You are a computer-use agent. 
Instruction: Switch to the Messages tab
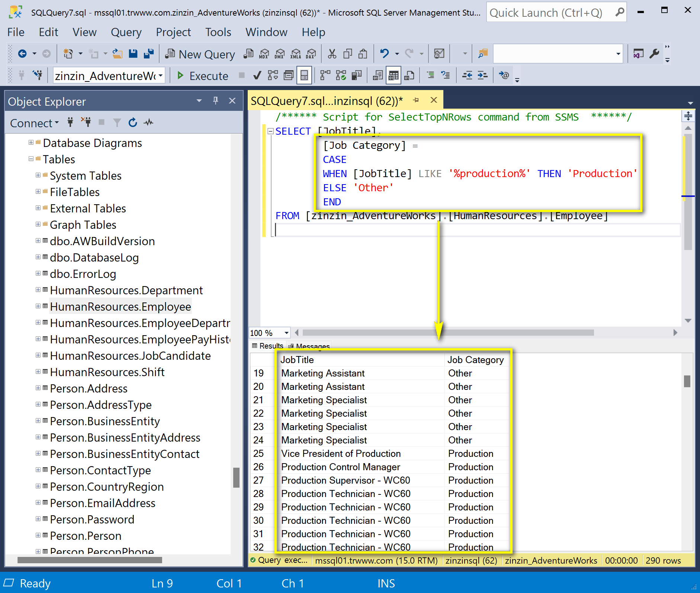[x=309, y=346]
